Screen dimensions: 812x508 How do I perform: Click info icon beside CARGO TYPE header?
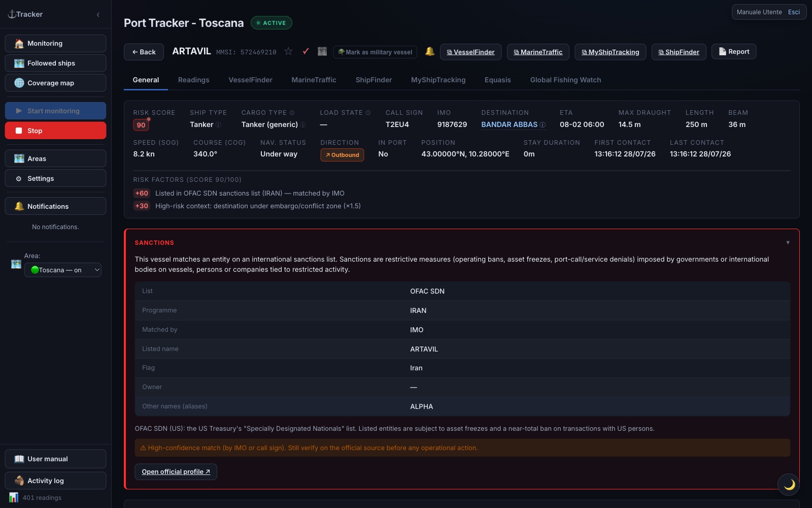[292, 113]
